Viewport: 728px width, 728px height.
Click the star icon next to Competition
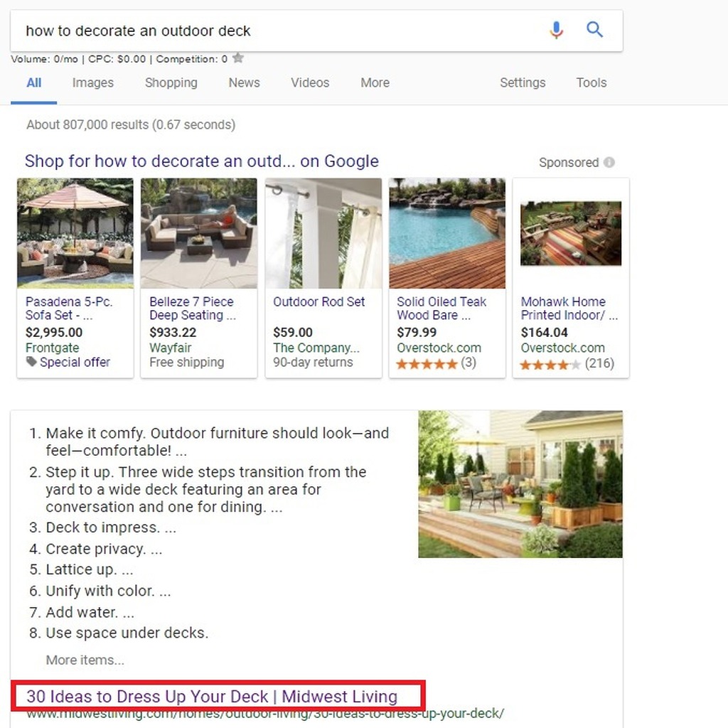pos(237,58)
